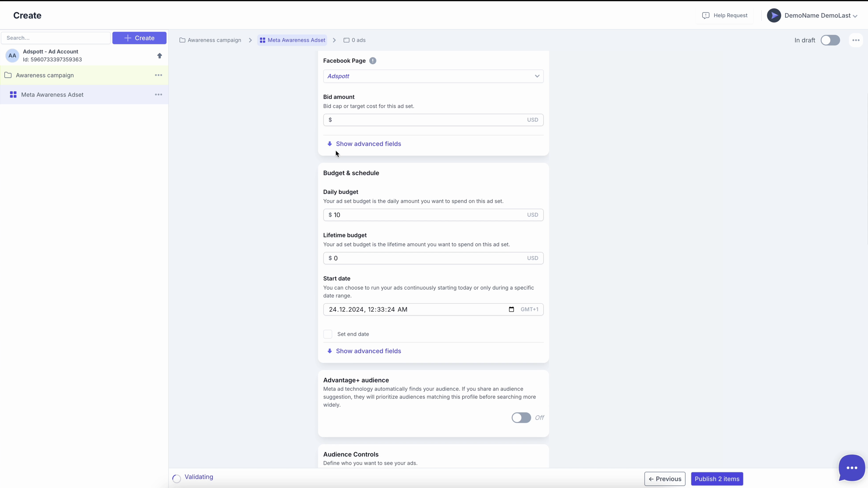Image resolution: width=868 pixels, height=488 pixels.
Task: Click the arrow between Meta Awareness Adset and 0 ads
Action: tap(334, 40)
